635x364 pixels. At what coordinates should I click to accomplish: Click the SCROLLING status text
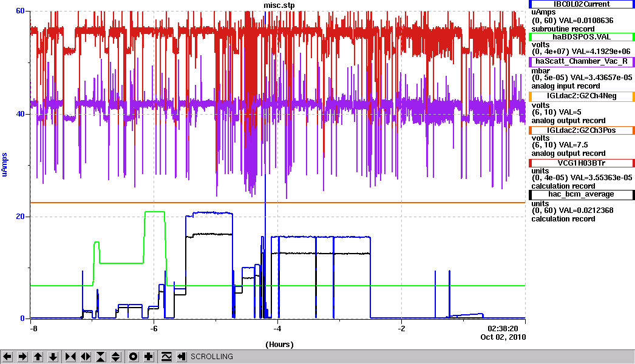tap(212, 357)
